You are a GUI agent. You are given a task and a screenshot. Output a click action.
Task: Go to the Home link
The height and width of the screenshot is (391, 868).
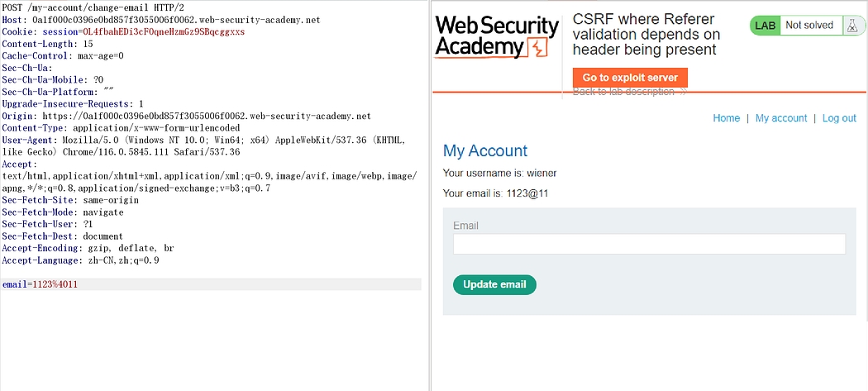726,118
